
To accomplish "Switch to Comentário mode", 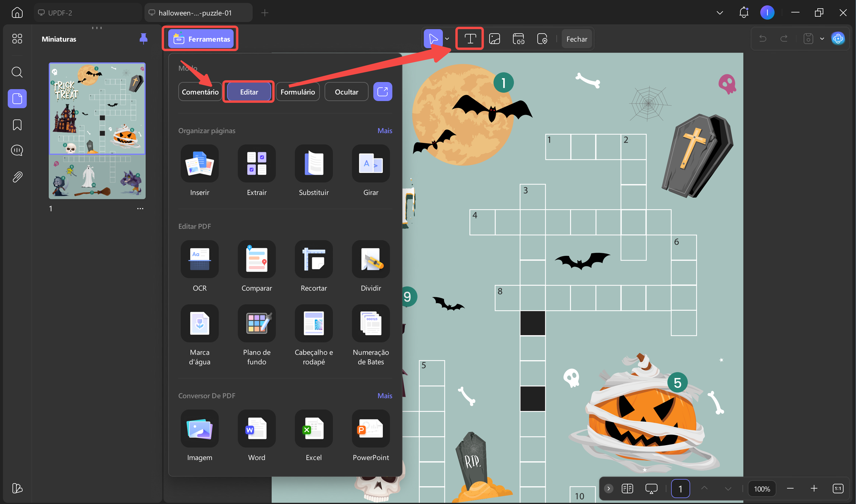I will 200,92.
